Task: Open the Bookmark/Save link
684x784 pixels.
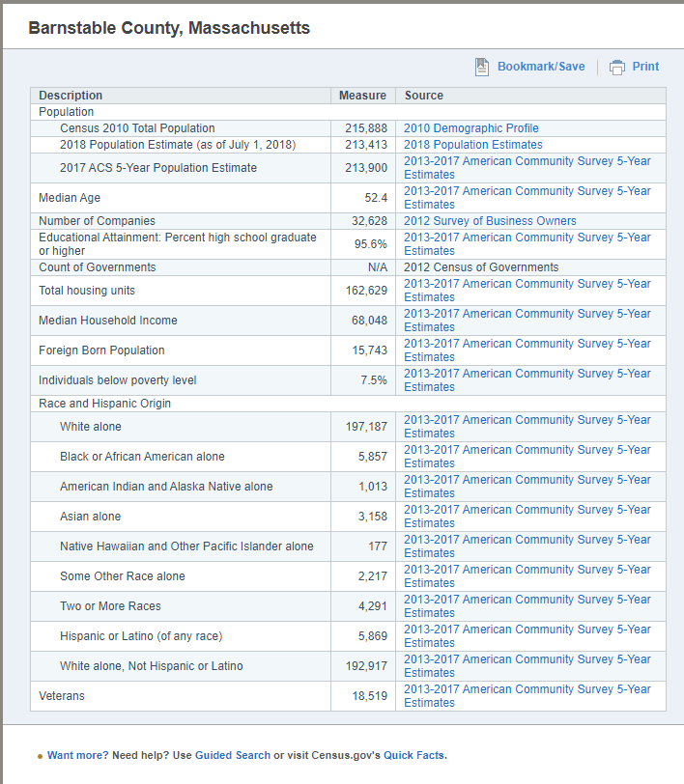Action: [x=541, y=67]
